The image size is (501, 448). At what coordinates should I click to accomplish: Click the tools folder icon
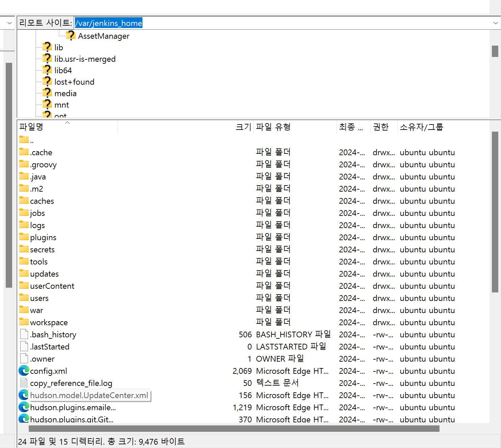pos(24,261)
